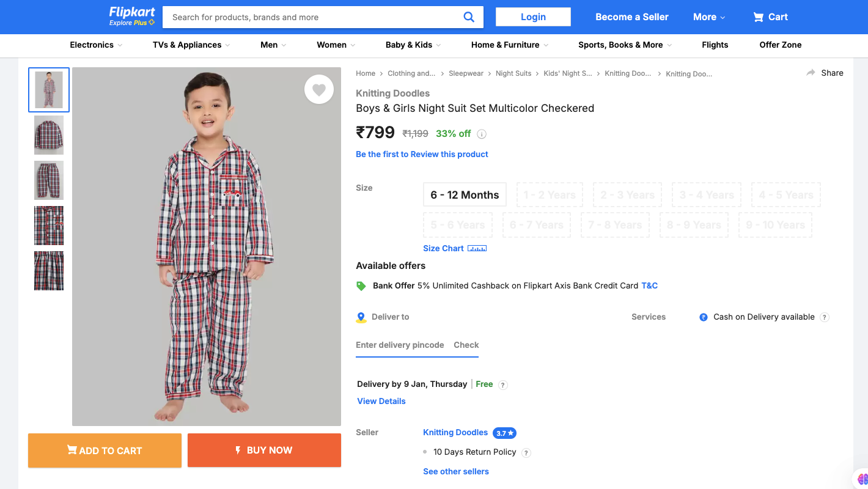This screenshot has height=489, width=868.
Task: Expand the Electronics category menu
Action: pyautogui.click(x=96, y=45)
